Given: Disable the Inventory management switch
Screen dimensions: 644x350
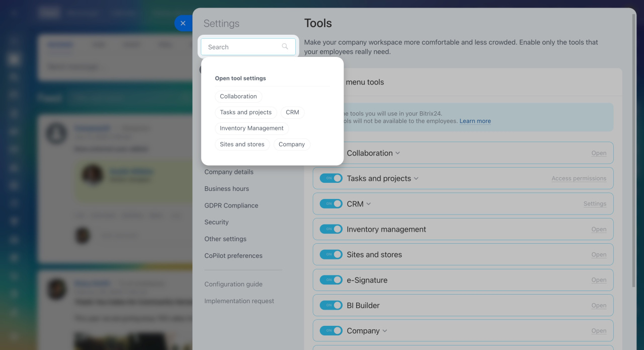Looking at the screenshot, I should [x=331, y=229].
